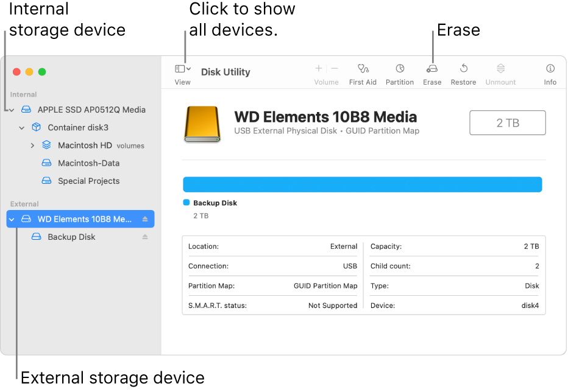Viewport: 568px width, 392px height.
Task: Show Info for the selected disk
Action: coord(550,72)
